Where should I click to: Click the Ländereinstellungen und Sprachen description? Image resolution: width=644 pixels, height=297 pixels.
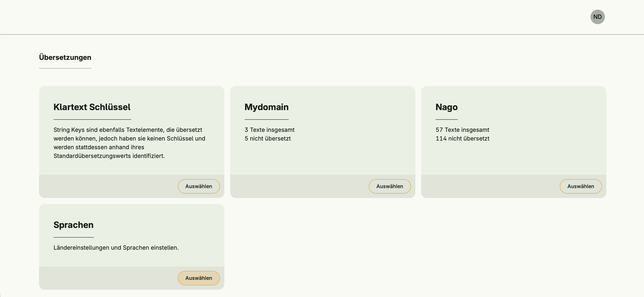[116, 247]
